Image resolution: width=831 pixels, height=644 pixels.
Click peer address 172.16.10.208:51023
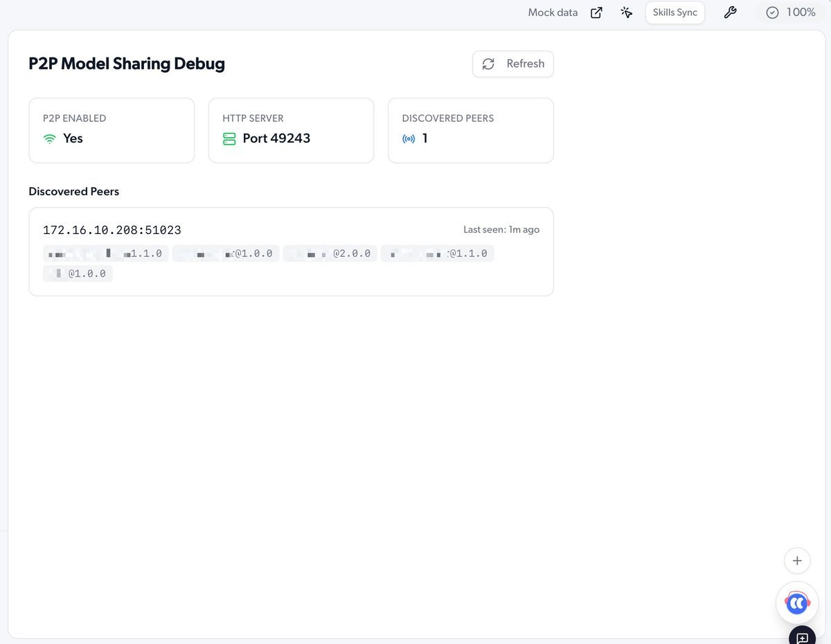(x=112, y=230)
